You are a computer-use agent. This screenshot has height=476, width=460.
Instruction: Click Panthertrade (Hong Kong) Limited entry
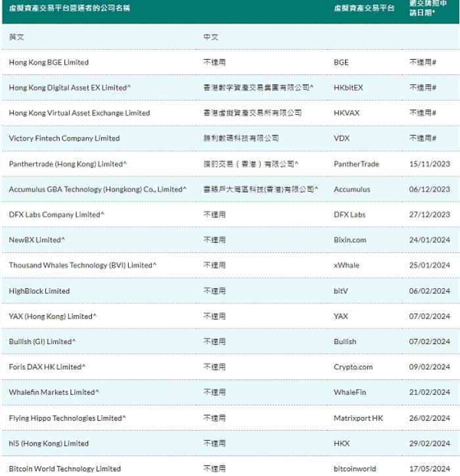[x=68, y=164]
